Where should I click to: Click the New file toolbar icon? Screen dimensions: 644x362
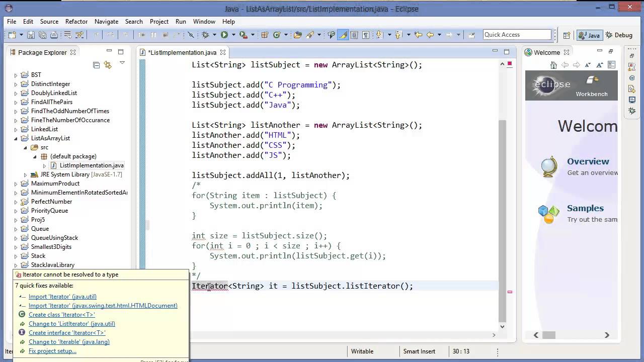(x=12, y=35)
